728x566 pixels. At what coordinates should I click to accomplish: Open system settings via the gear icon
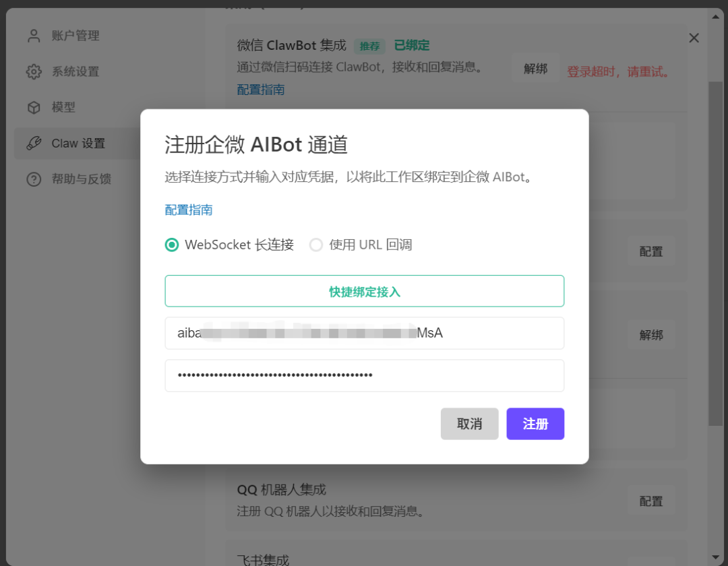33,71
